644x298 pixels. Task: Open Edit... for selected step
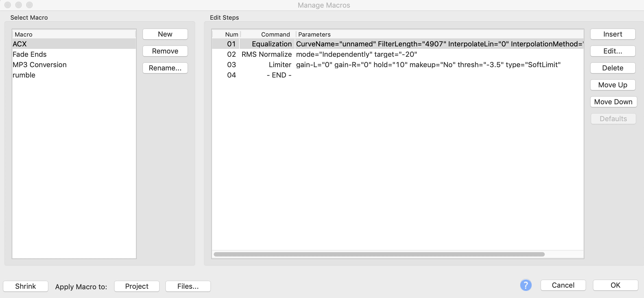pos(613,51)
